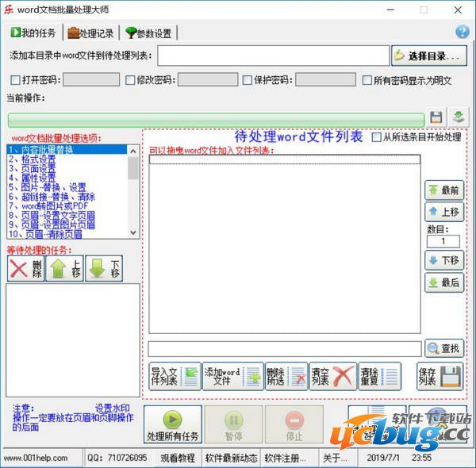Image resolution: width=476 pixels, height=468 pixels.
Task: Check 从所选条目开始处理 option
Action: coord(376,137)
